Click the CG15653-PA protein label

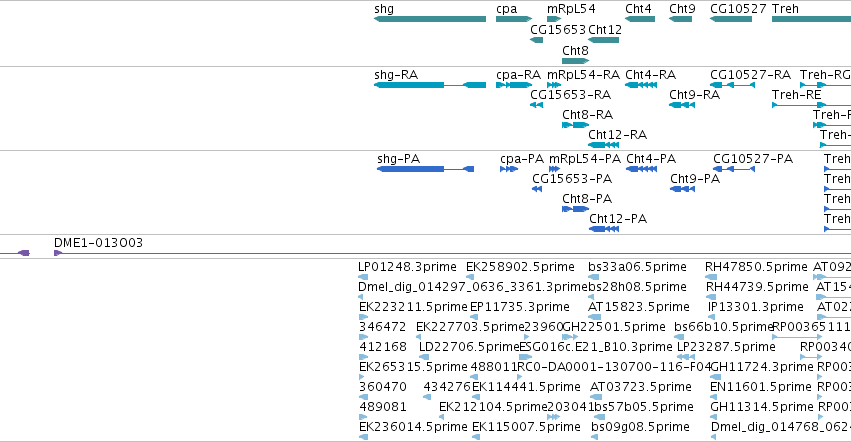pos(572,179)
